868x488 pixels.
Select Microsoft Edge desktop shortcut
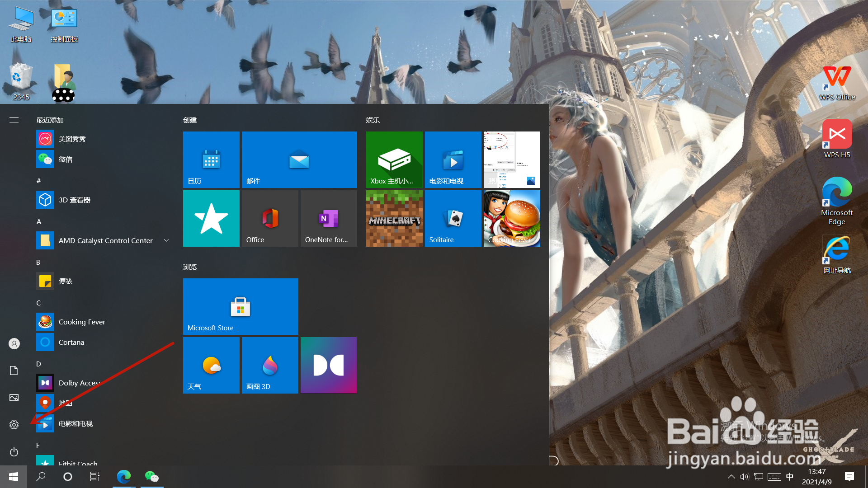(x=837, y=201)
